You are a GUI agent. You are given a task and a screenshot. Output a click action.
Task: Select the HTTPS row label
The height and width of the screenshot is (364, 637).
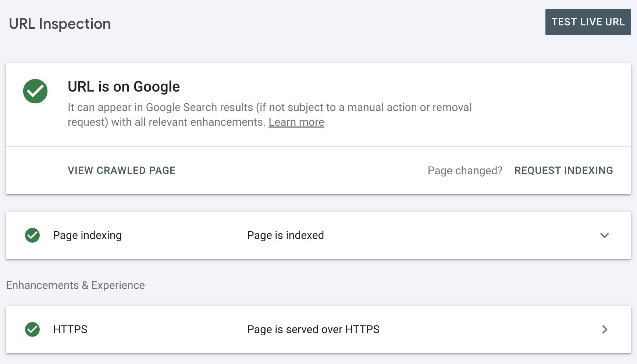click(70, 329)
